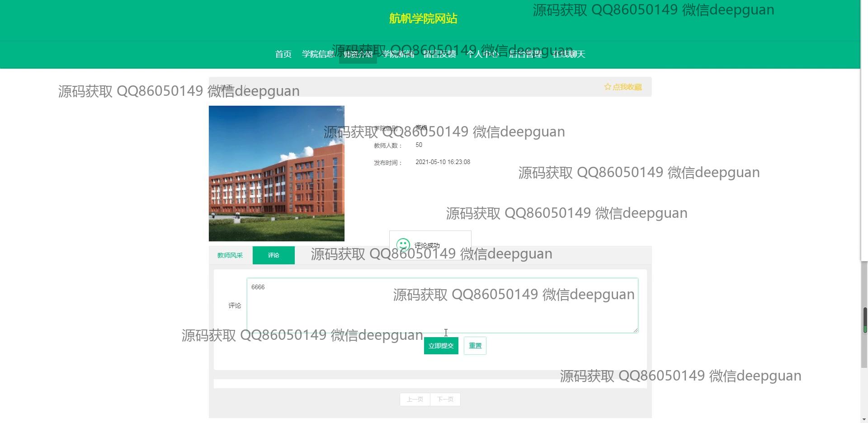Open 在线聊天 from the navigation bar
Viewport: 868px width, 423px height.
point(569,54)
